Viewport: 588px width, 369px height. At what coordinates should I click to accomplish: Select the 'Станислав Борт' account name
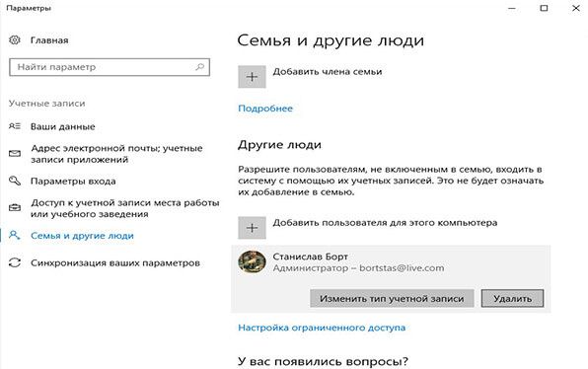[311, 257]
